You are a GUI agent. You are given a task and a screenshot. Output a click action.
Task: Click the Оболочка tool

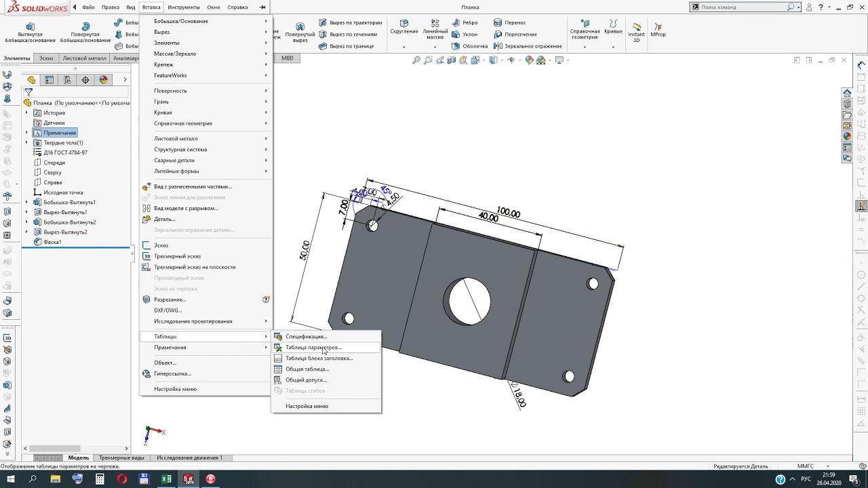[470, 46]
